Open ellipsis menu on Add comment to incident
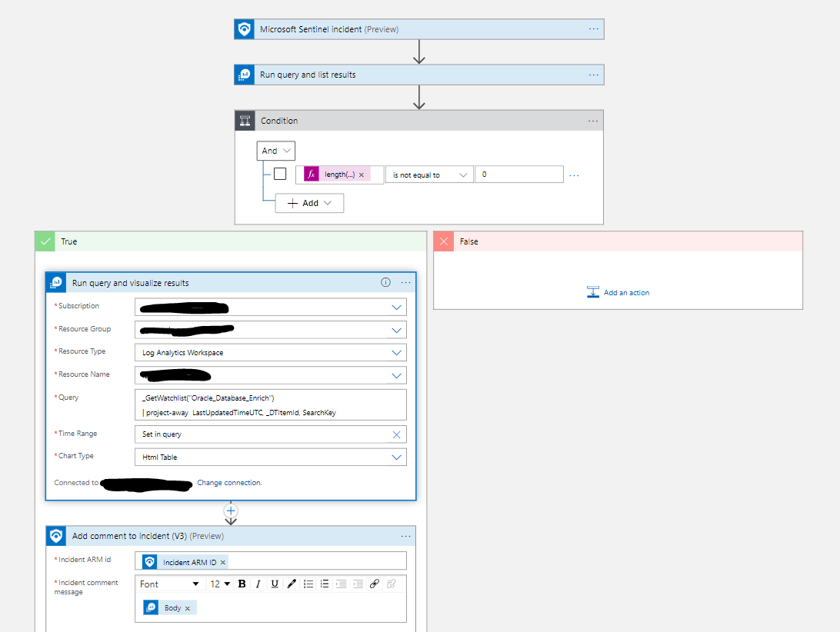Screen dimensions: 840x632 click(x=405, y=536)
